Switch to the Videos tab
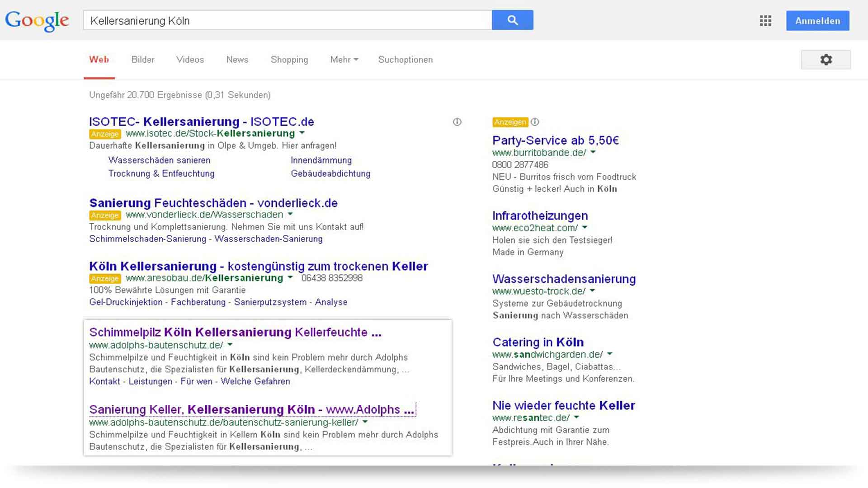 190,60
